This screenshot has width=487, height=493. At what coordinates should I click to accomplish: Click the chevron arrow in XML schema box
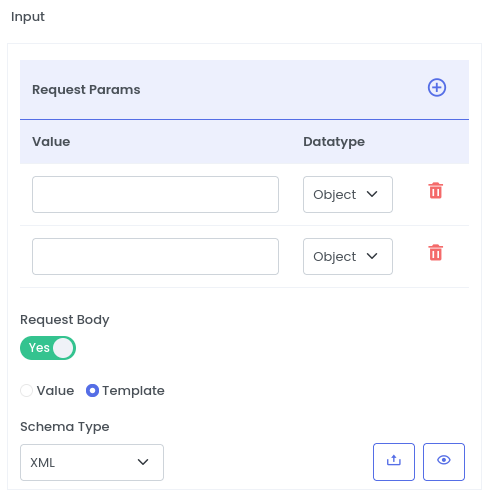coord(143,462)
